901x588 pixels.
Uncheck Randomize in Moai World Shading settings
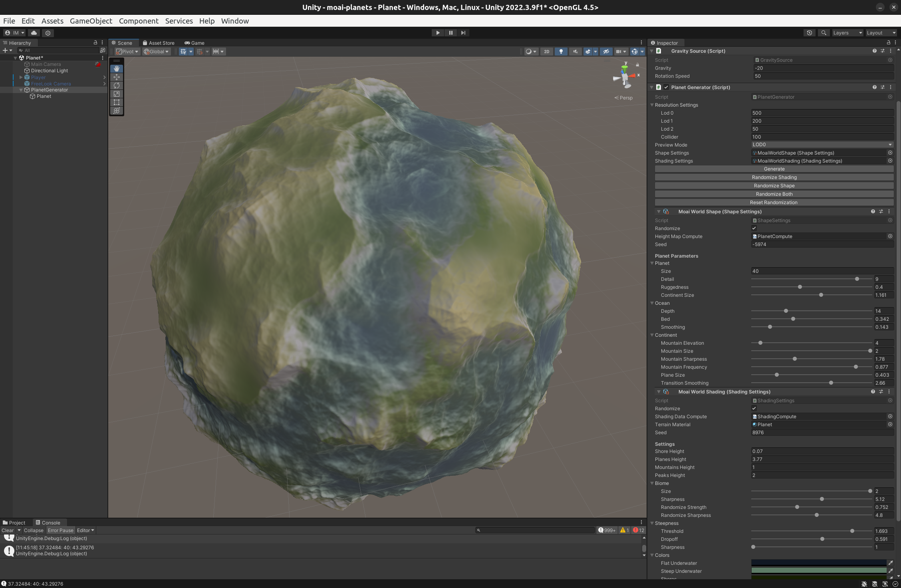pos(754,408)
